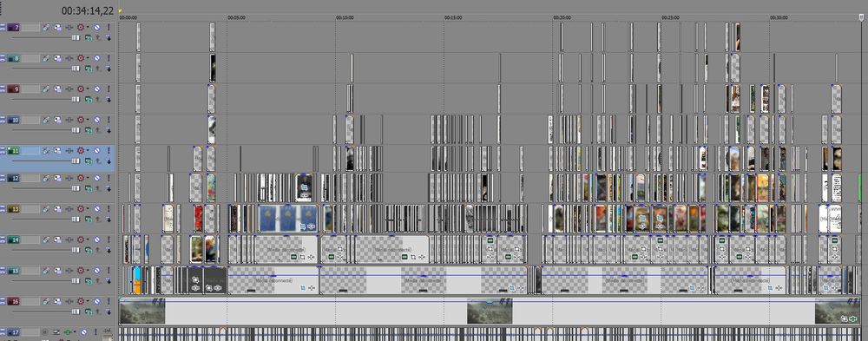Click the 00:34:14,22 timecode display
This screenshot has width=868, height=341.
[x=88, y=10]
